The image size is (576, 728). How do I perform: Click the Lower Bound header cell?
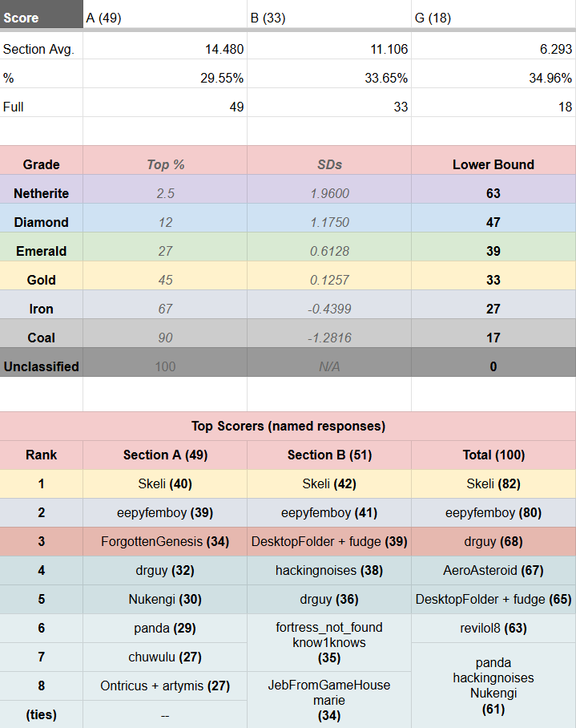[x=493, y=160]
